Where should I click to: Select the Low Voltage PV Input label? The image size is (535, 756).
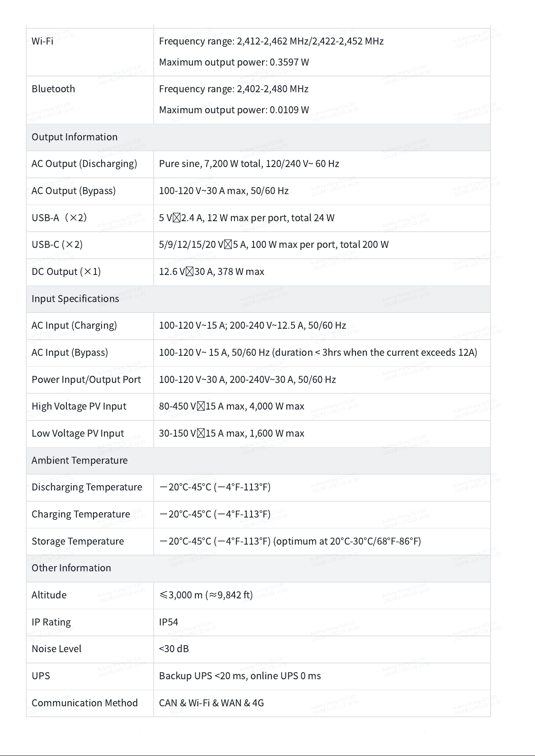click(78, 433)
